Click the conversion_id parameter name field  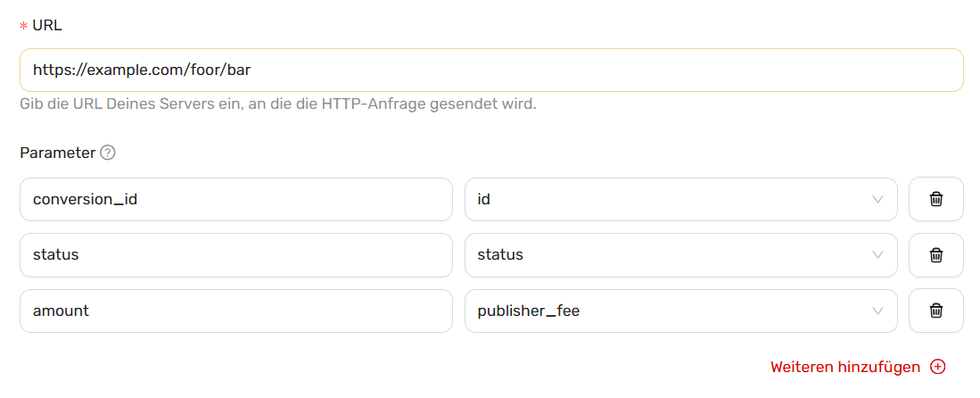[236, 199]
